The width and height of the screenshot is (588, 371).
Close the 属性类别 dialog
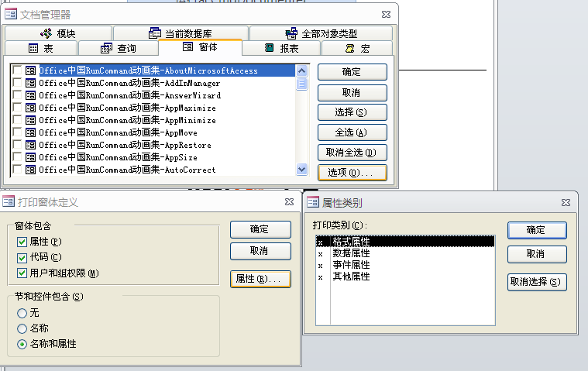point(566,203)
